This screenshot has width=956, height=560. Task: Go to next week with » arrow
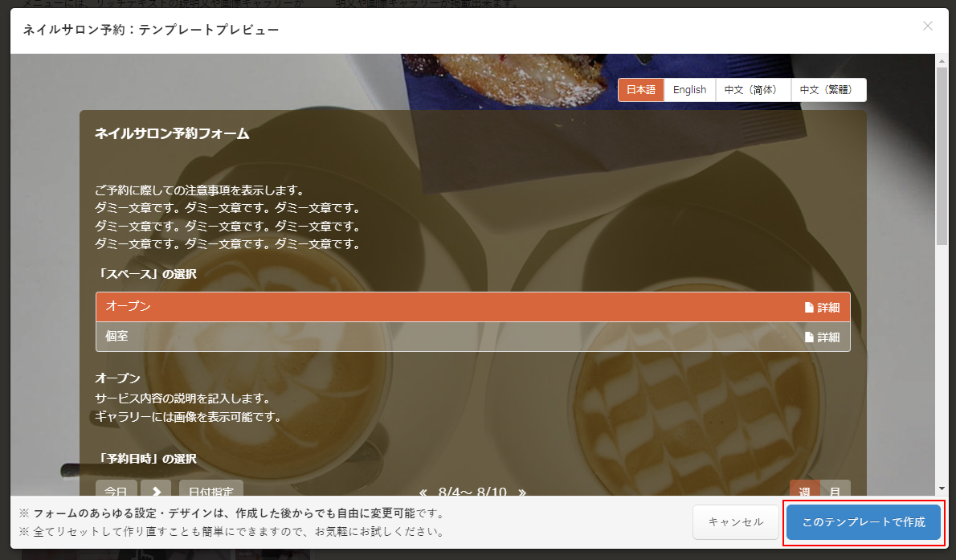click(x=522, y=492)
